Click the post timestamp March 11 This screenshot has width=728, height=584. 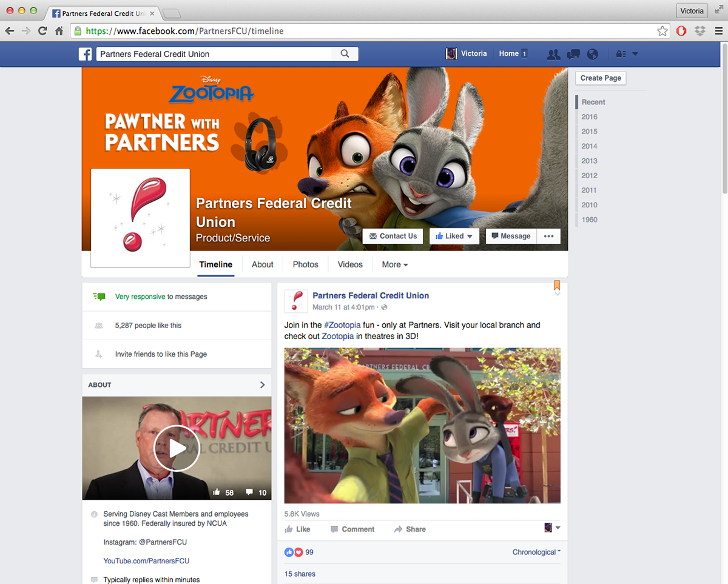coord(343,308)
